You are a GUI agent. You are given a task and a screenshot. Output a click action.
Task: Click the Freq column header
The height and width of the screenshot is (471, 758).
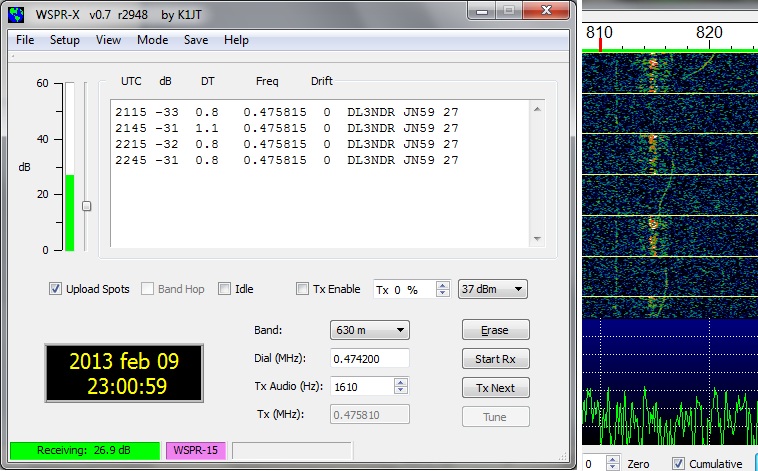267,81
